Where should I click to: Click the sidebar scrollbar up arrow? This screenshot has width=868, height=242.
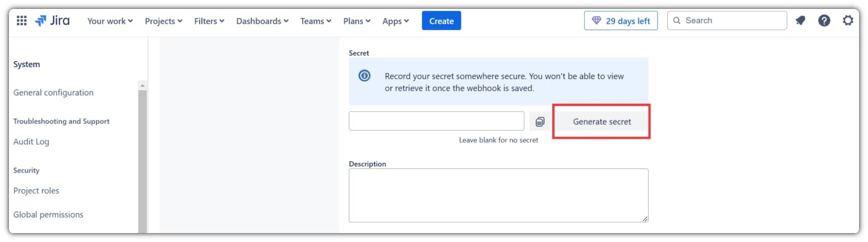pyautogui.click(x=142, y=86)
